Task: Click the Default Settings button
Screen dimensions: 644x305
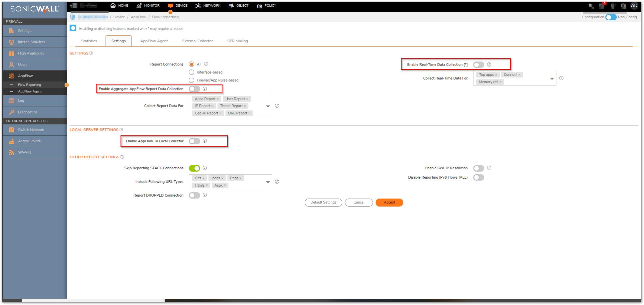Action: click(x=323, y=202)
